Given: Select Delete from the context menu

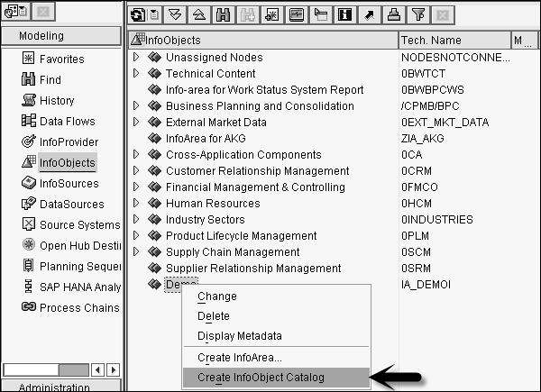Looking at the screenshot, I should click(213, 316).
